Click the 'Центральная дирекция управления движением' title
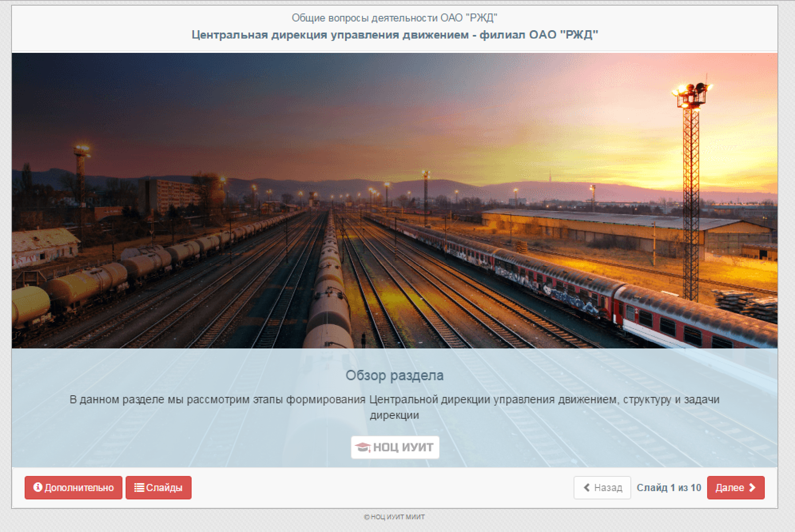Image resolution: width=795 pixels, height=532 pixels. (x=395, y=35)
